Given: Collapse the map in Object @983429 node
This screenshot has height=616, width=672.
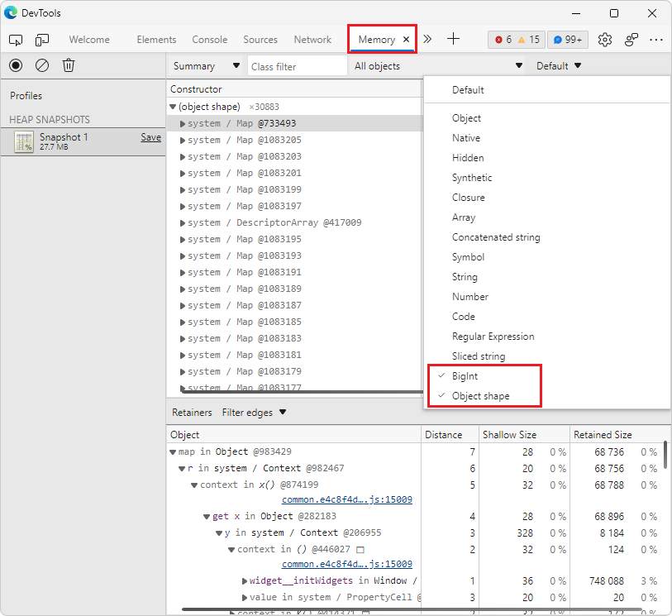Looking at the screenshot, I should coord(175,452).
